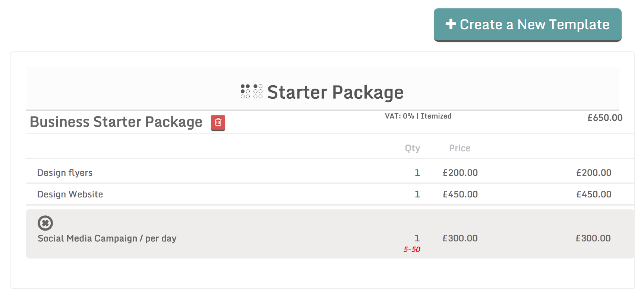Click the VAT: 0% | Itemized label
The height and width of the screenshot is (298, 644).
(418, 116)
